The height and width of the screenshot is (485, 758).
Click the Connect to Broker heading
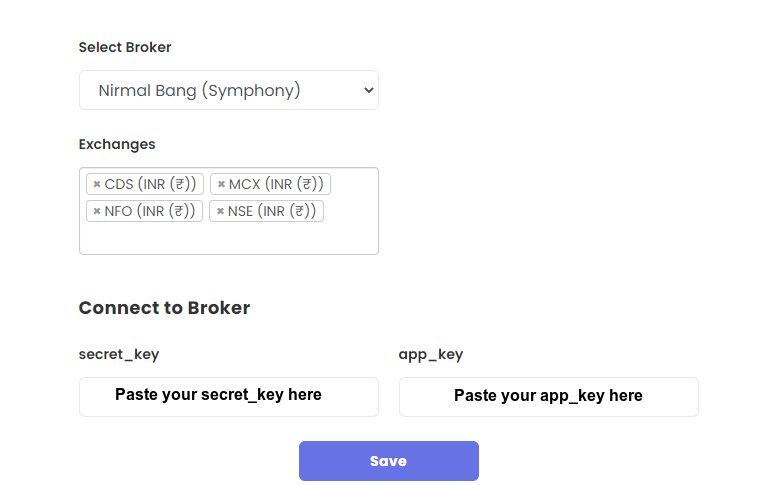tap(164, 308)
